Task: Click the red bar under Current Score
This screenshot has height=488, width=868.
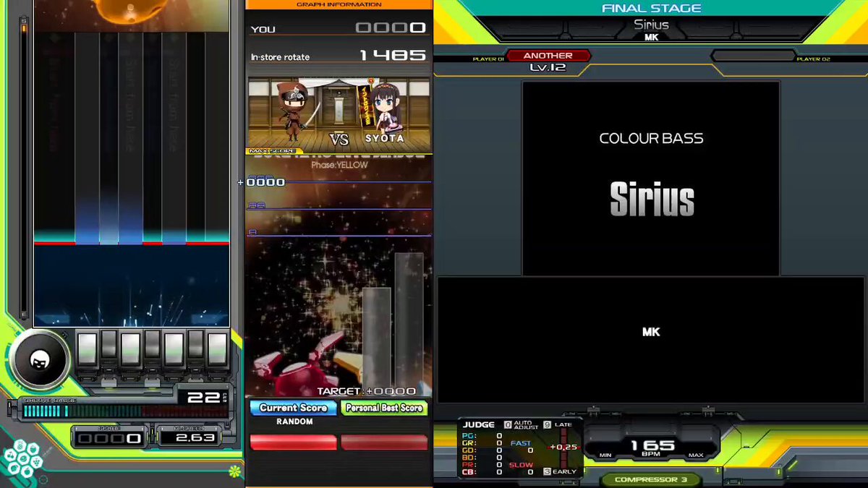Action: [x=293, y=442]
